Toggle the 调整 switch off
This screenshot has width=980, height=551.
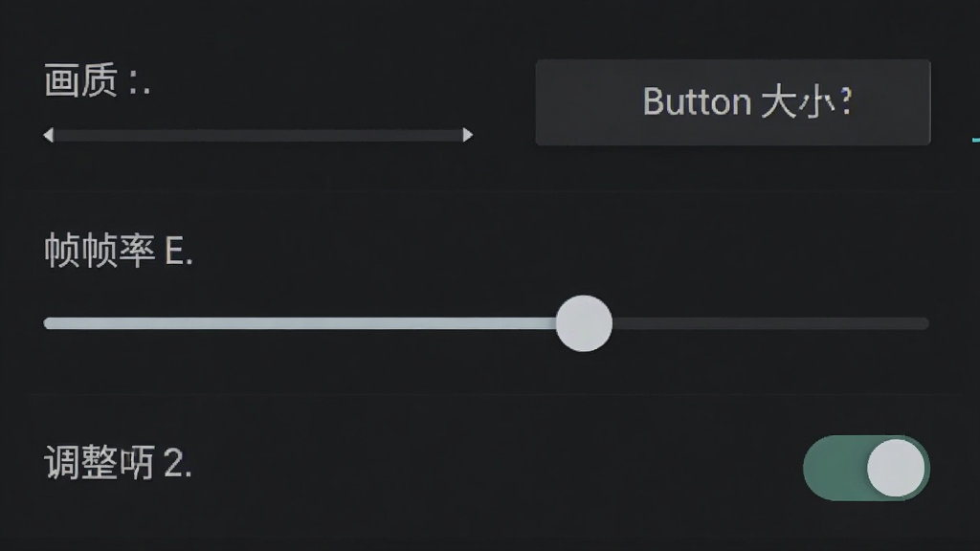866,468
